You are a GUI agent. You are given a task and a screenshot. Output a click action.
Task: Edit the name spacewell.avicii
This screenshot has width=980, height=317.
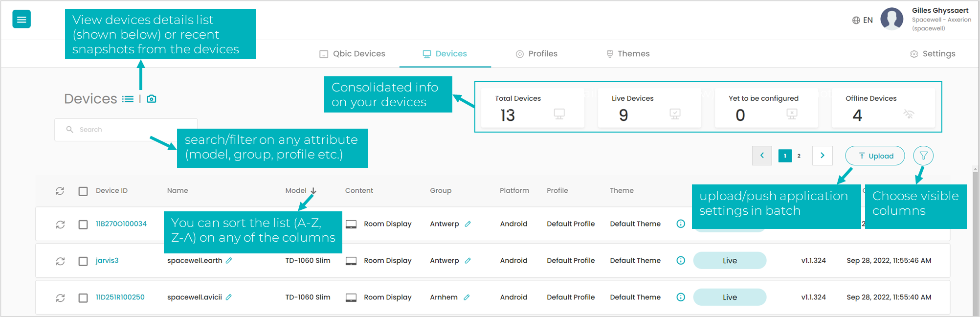click(x=228, y=297)
